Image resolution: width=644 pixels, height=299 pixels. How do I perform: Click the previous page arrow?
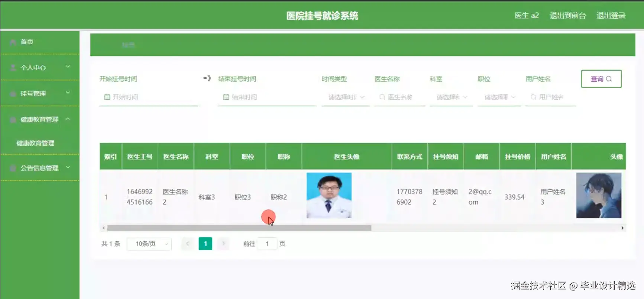click(188, 244)
